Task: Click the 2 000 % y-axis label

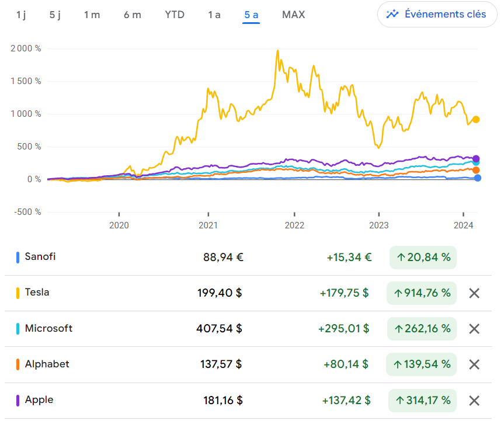Action: [x=26, y=48]
